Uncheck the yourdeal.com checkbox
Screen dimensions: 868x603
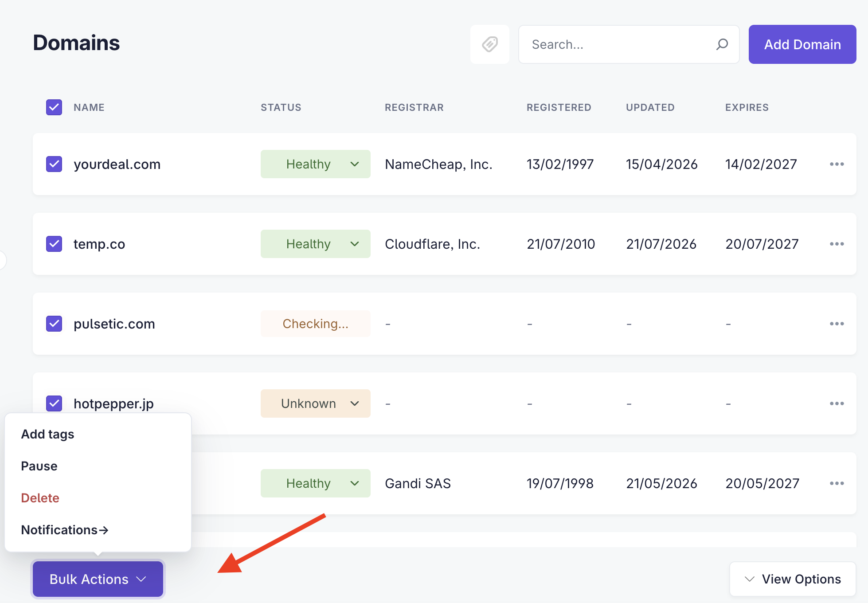54,164
